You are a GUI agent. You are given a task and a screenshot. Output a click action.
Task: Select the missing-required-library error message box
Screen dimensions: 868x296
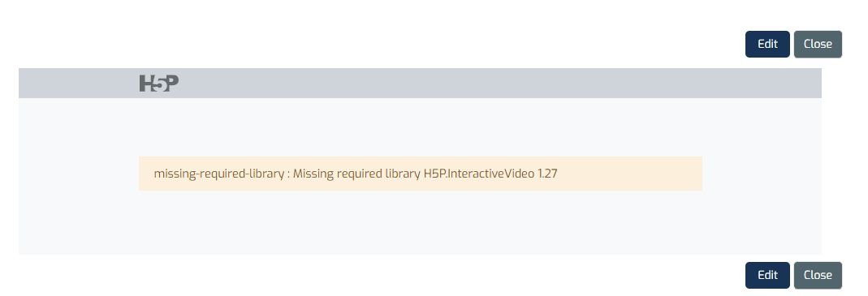pos(420,174)
